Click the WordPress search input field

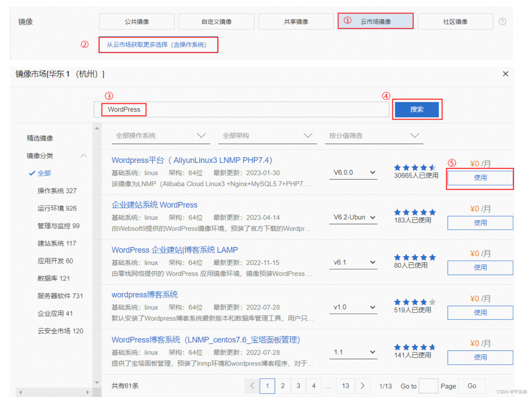pyautogui.click(x=241, y=109)
